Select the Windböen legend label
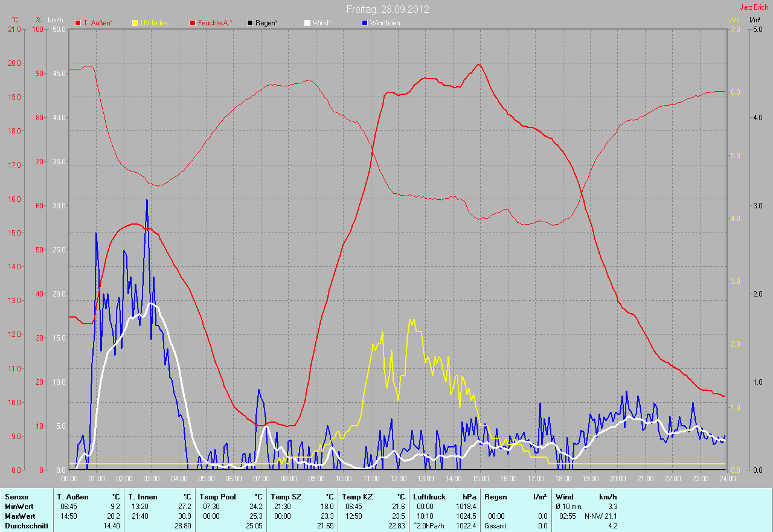This screenshot has height=532, width=773. (x=385, y=23)
